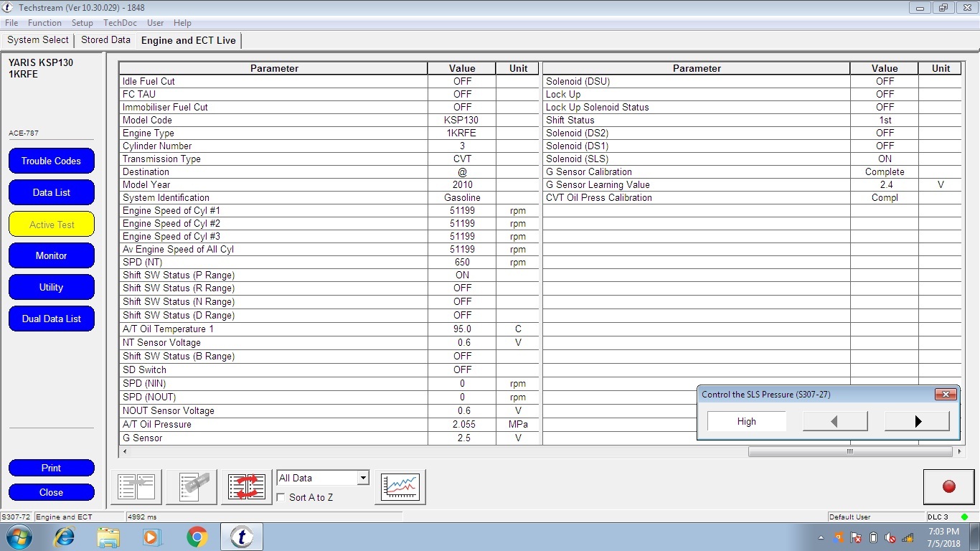
Task: Select the Solenoid (SLS) parameter row
Action: pos(752,159)
